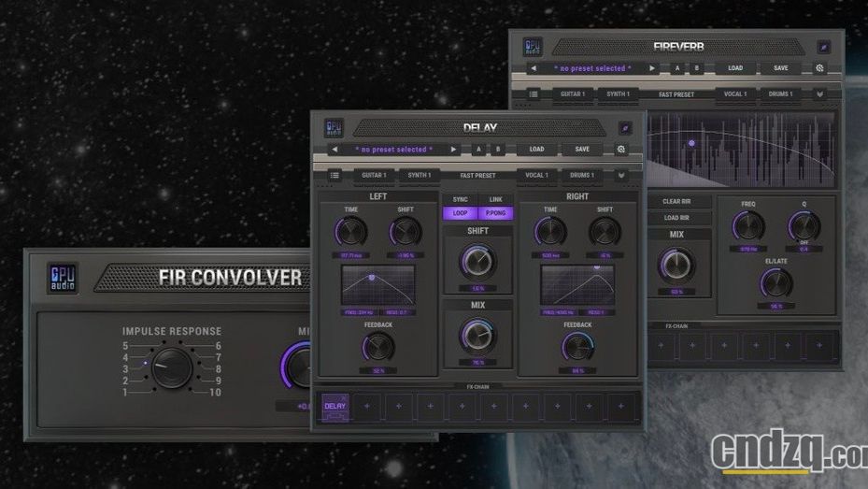Viewport: 868px width, 489px height.
Task: Click the IMPULSE RESPONSE selector knob
Action: pyautogui.click(x=172, y=368)
